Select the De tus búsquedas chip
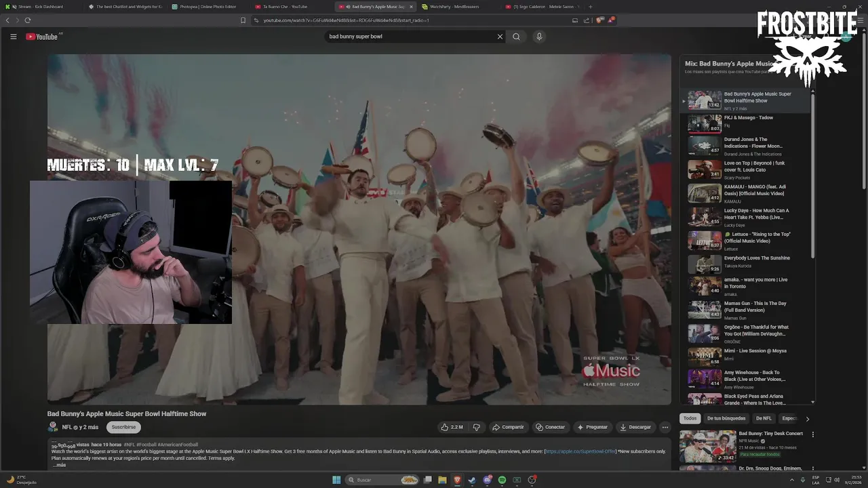The image size is (868, 488). click(x=726, y=418)
